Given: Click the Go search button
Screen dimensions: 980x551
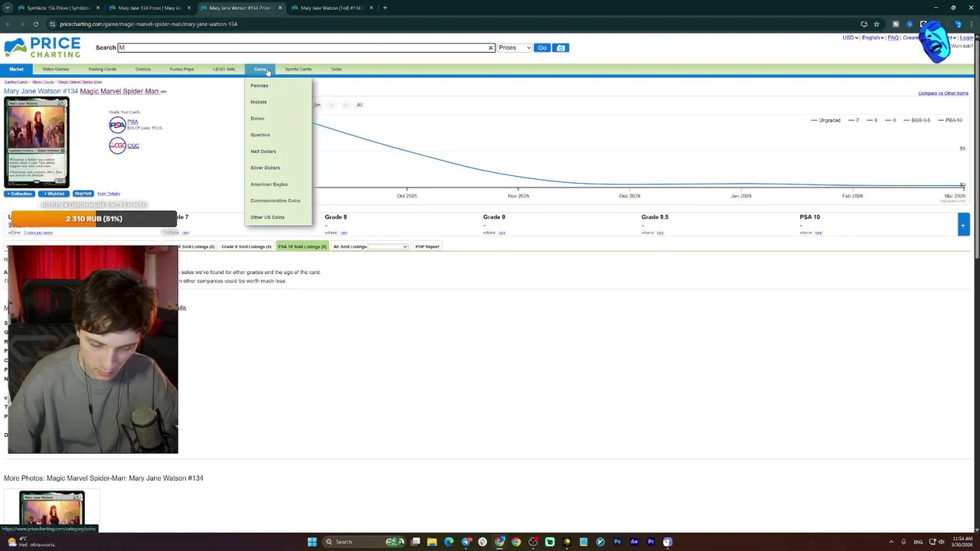Looking at the screenshot, I should point(542,47).
